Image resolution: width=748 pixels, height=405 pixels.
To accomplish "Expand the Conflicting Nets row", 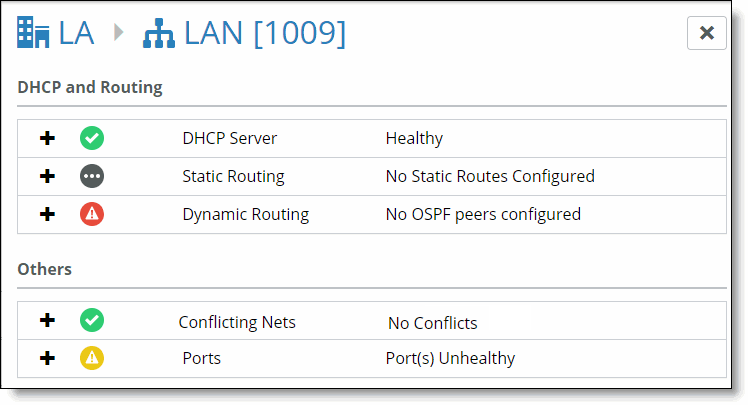I will (x=47, y=320).
